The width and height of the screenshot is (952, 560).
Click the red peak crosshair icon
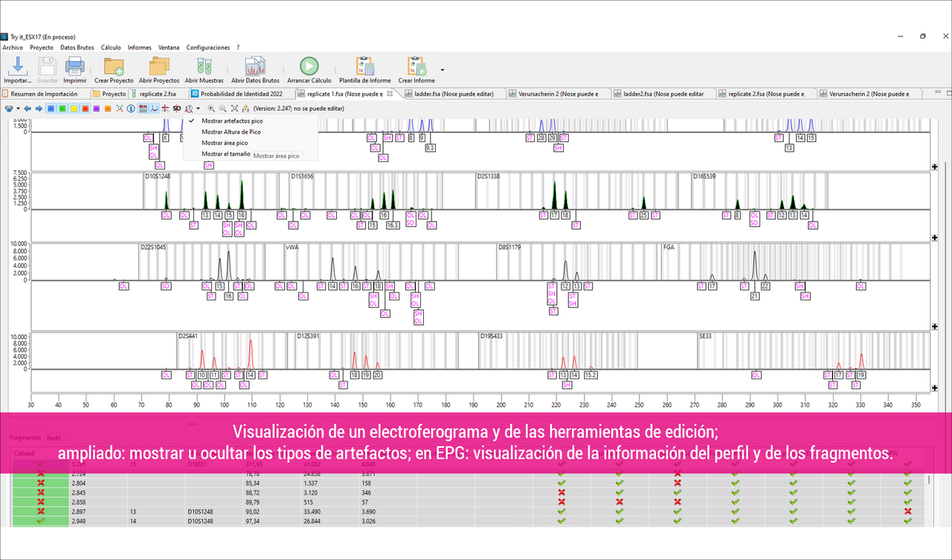(x=165, y=109)
